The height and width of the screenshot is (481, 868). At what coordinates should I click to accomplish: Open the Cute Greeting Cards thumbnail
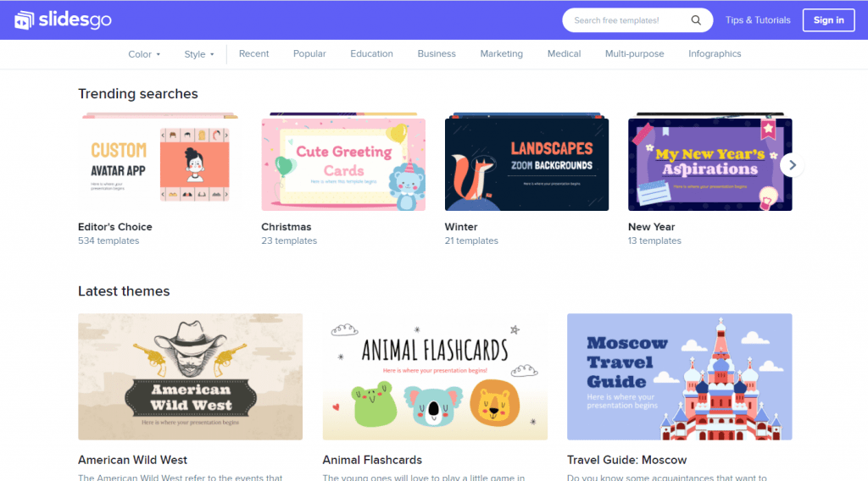coord(343,163)
